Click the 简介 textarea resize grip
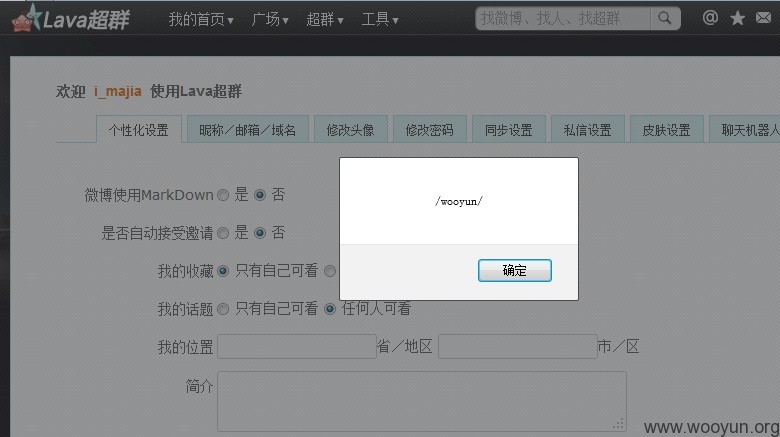780x437 pixels. (x=619, y=424)
